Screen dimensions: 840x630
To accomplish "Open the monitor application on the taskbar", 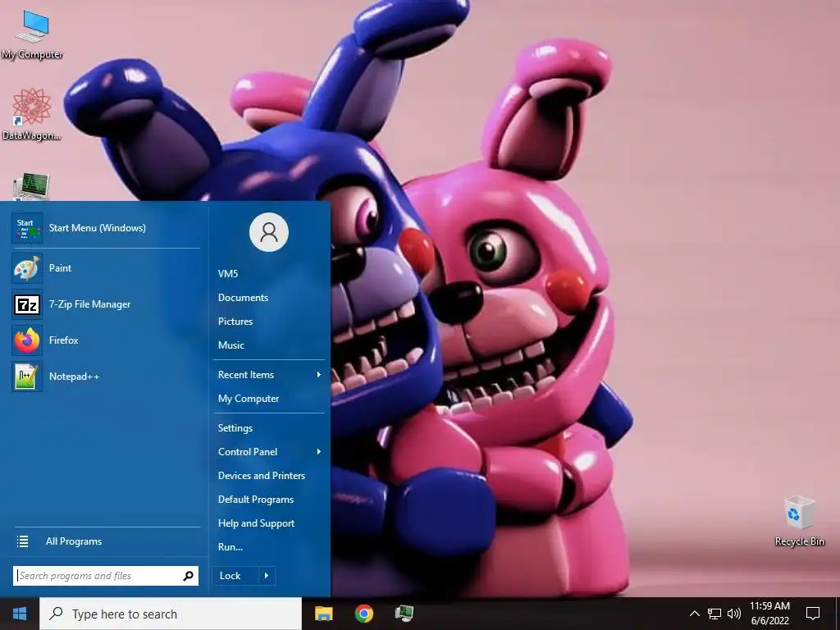I will click(404, 614).
